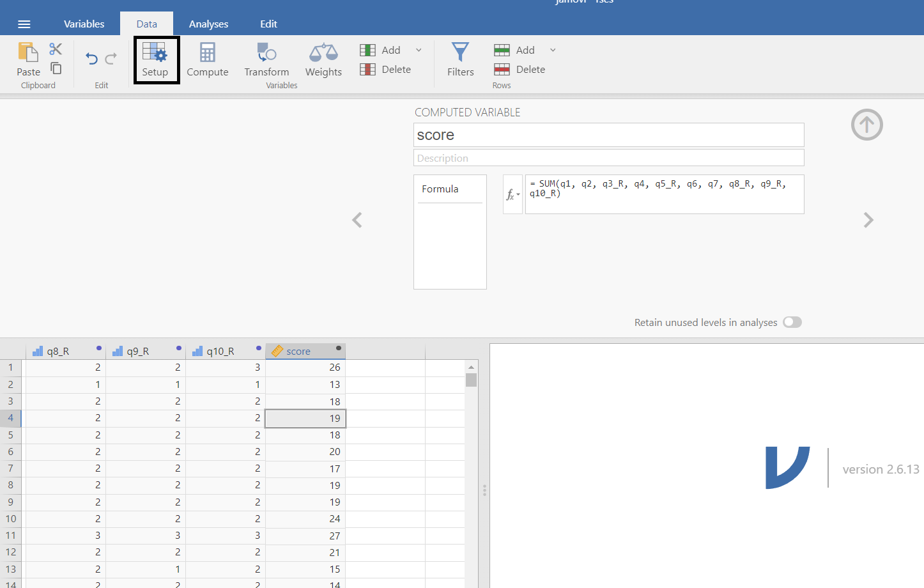Toggle Retain unused levels in analyses
The width and height of the screenshot is (924, 588).
pos(792,322)
